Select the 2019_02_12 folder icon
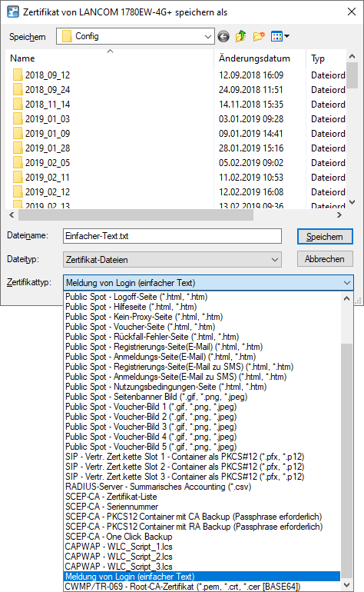Image resolution: width=364 pixels, height=592 pixels. click(x=18, y=192)
